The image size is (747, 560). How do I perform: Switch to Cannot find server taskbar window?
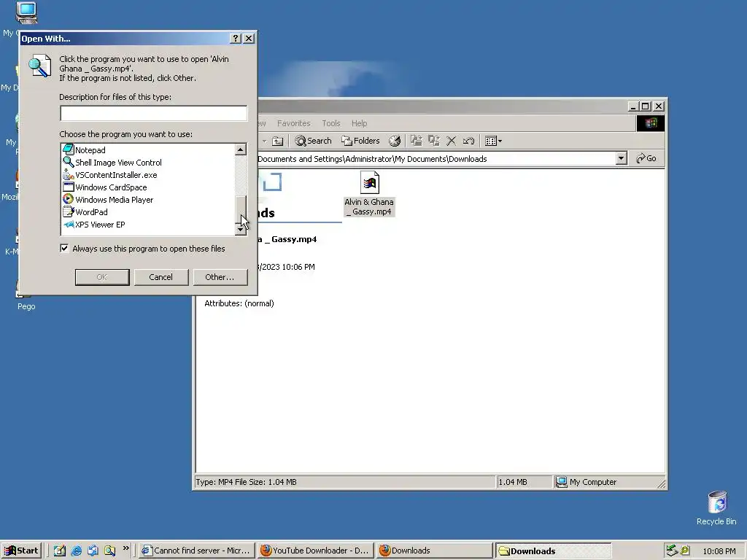197,551
